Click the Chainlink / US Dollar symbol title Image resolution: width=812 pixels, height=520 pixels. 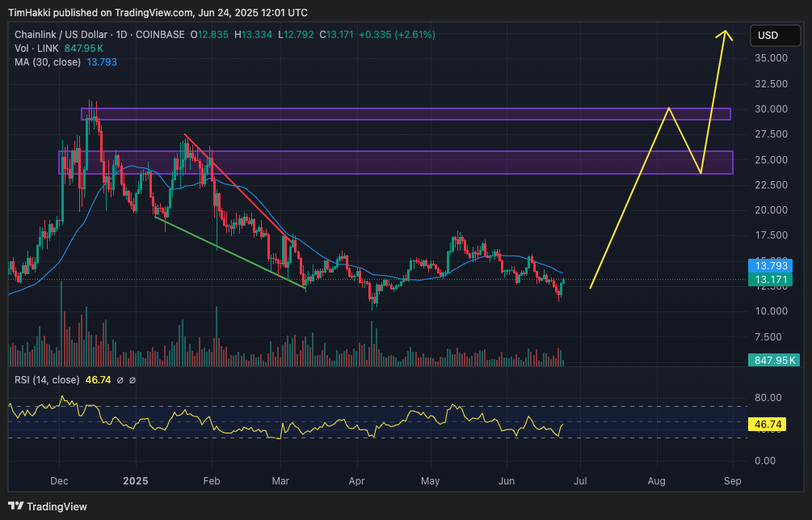point(71,35)
